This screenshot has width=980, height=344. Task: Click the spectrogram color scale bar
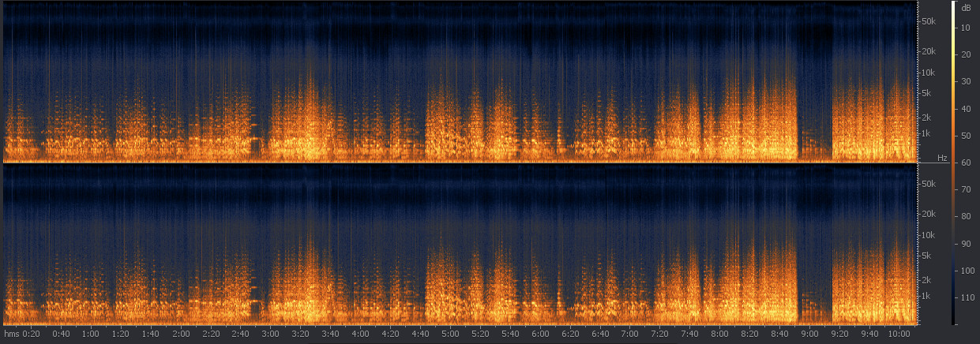tap(953, 164)
